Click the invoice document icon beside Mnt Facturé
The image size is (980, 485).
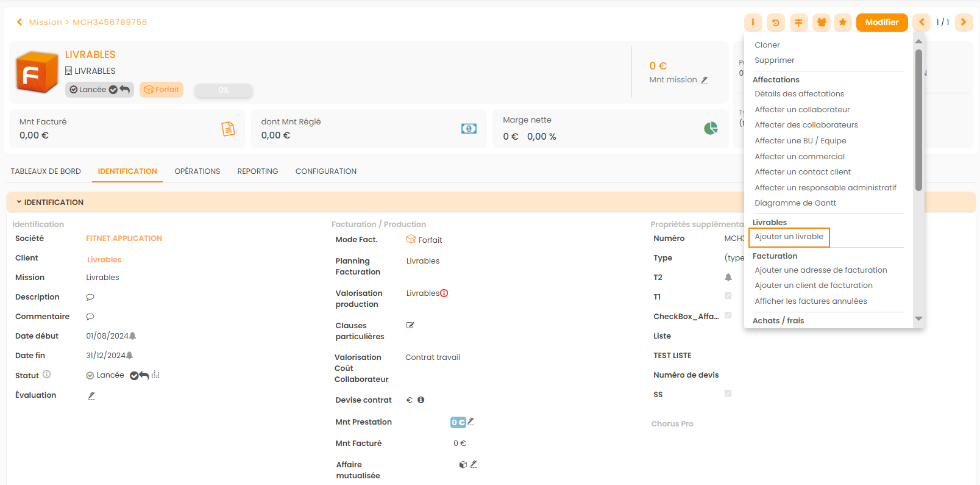[x=228, y=129]
